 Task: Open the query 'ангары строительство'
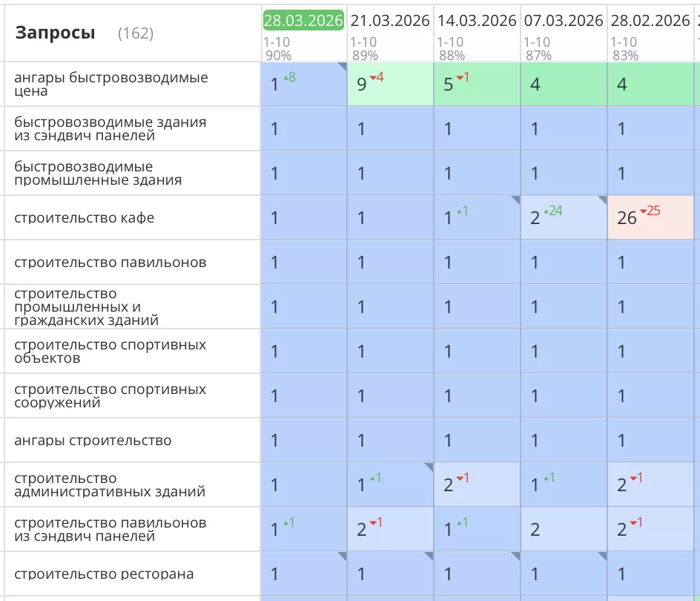point(93,441)
